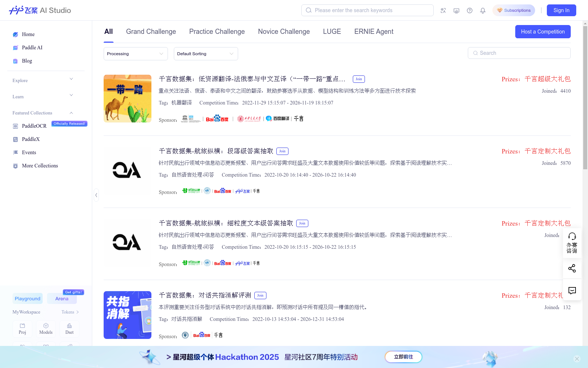Image resolution: width=588 pixels, height=368 pixels.
Task: Click the More Collections icon
Action: coord(15,166)
